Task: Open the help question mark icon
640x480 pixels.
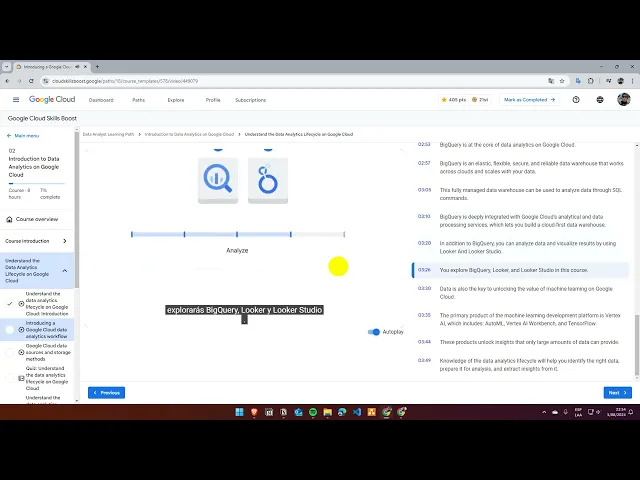Action: click(x=576, y=100)
